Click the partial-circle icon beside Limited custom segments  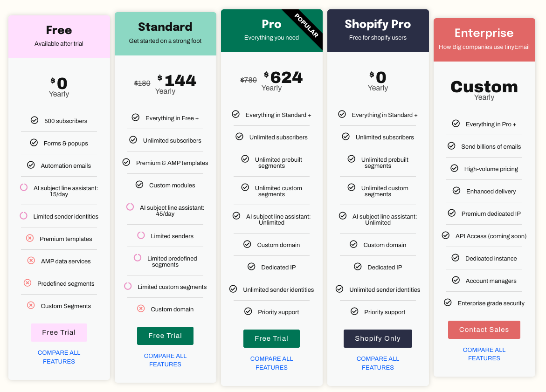[x=128, y=286]
